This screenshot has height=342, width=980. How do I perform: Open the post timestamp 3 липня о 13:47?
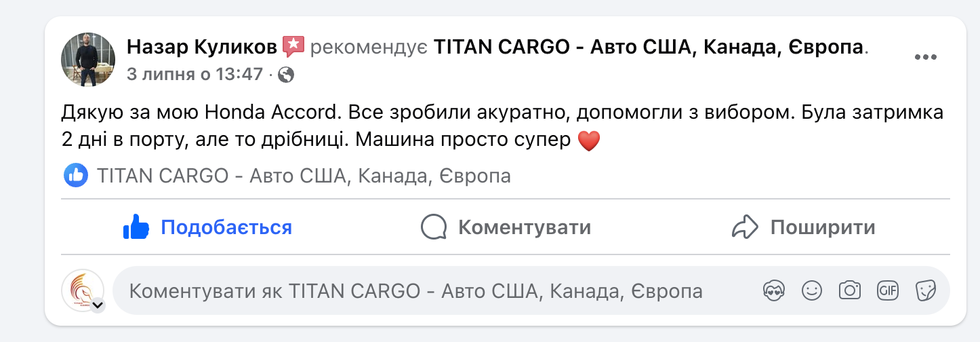(194, 75)
